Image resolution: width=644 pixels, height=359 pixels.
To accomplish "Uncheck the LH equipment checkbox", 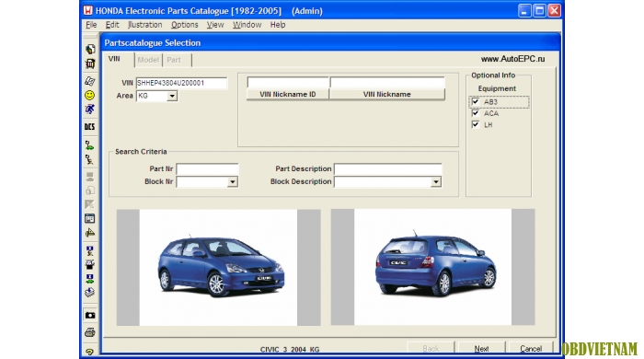I will point(476,124).
